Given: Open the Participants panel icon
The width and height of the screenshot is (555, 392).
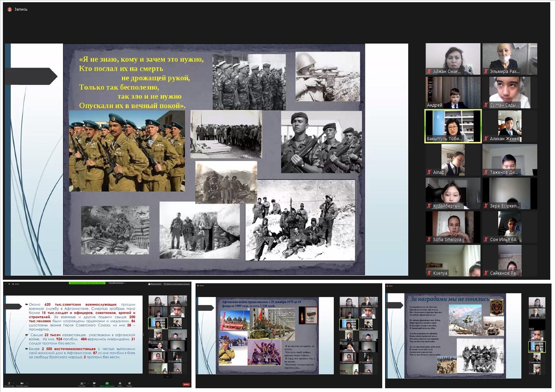Looking at the screenshot, I should pyautogui.click(x=82, y=383).
